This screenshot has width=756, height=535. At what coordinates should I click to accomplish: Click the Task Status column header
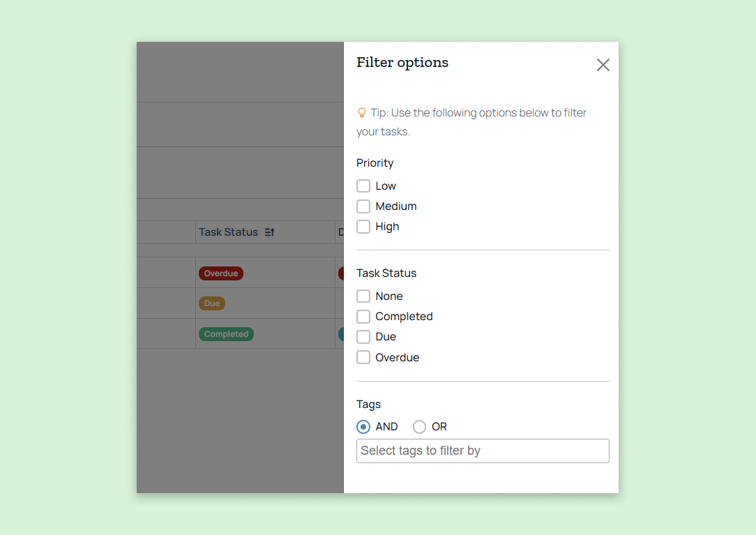(x=228, y=232)
